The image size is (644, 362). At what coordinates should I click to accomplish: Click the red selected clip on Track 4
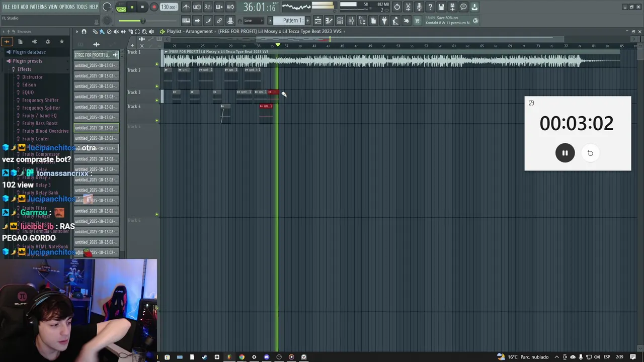click(x=266, y=113)
